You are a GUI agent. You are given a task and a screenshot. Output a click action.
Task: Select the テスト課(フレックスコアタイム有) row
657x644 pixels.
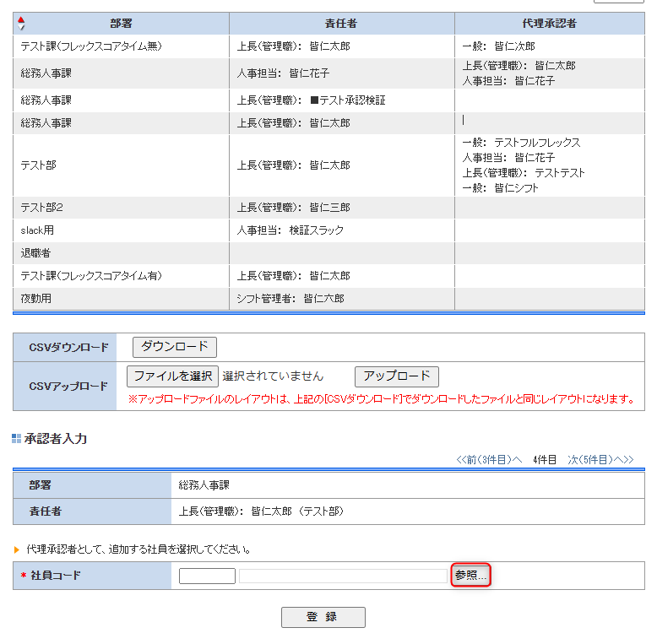pos(328,276)
